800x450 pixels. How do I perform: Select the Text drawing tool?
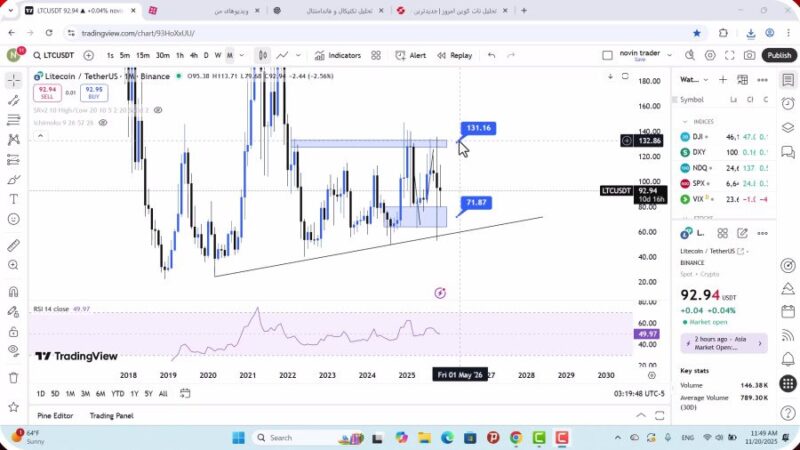tap(14, 198)
